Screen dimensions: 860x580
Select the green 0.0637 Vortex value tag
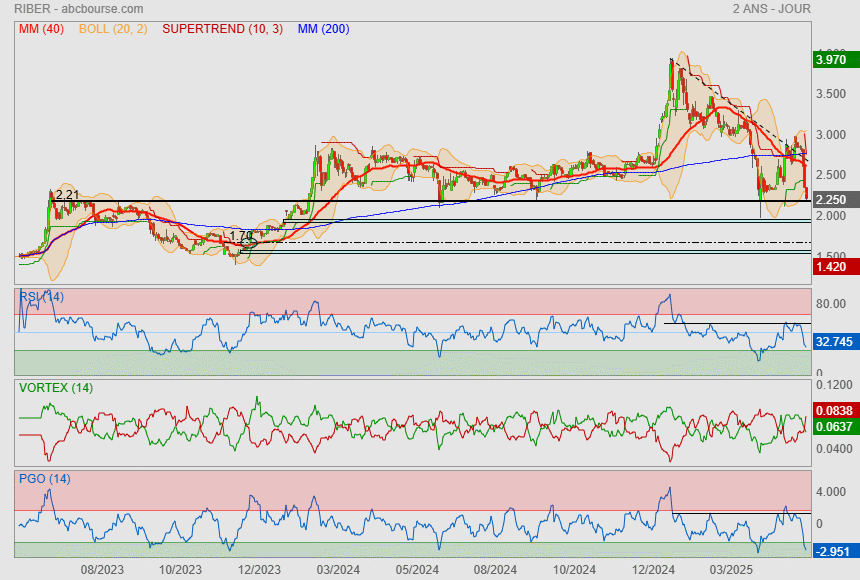[834, 427]
